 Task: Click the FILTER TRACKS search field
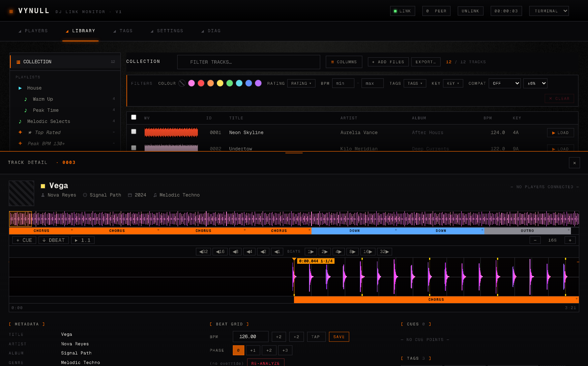click(x=249, y=62)
